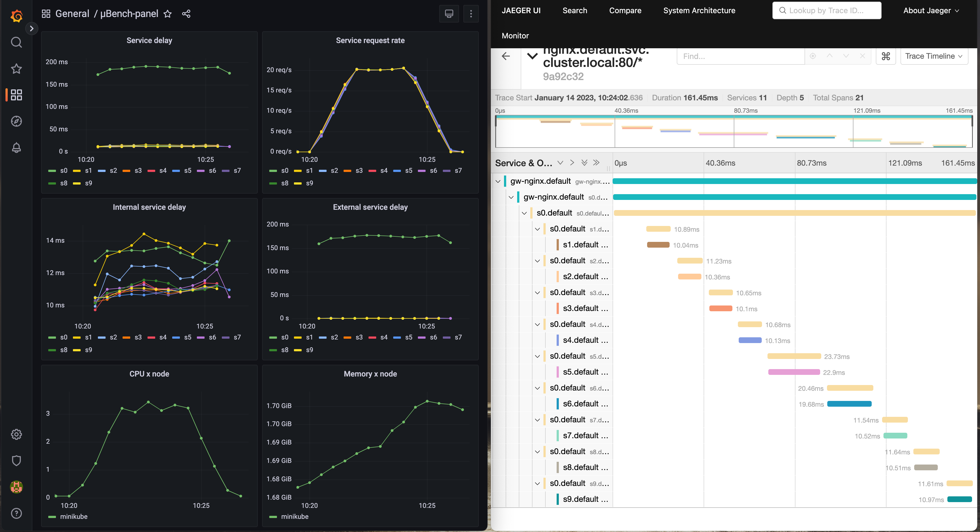This screenshot has width=980, height=532.
Task: Click the back arrow in trace header
Action: [x=506, y=56]
